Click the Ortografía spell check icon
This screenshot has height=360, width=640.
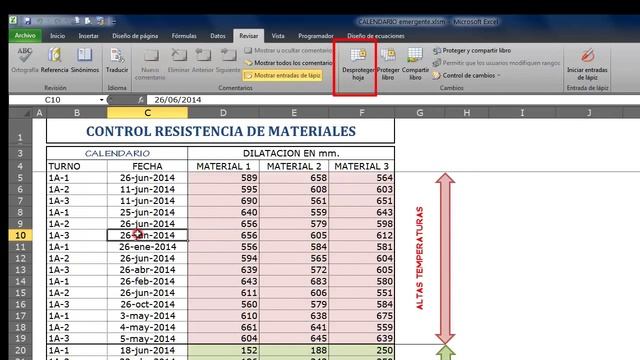[x=24, y=55]
